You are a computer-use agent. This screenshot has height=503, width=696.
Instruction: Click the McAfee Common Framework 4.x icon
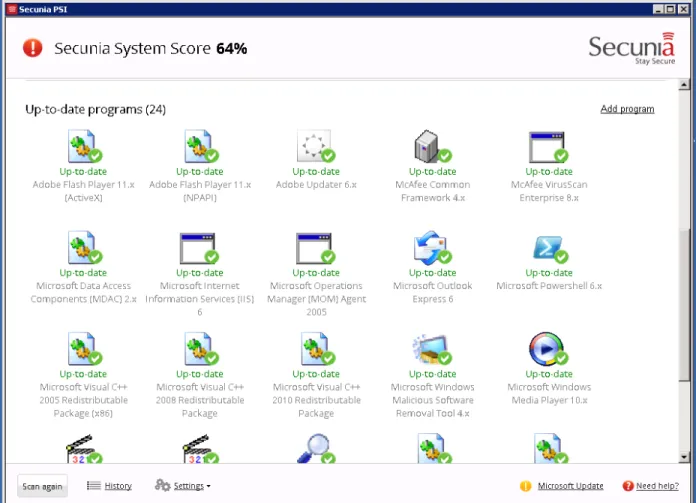433,147
